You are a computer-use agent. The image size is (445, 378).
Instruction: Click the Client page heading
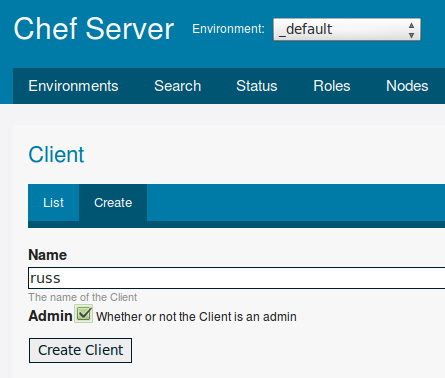pos(56,155)
